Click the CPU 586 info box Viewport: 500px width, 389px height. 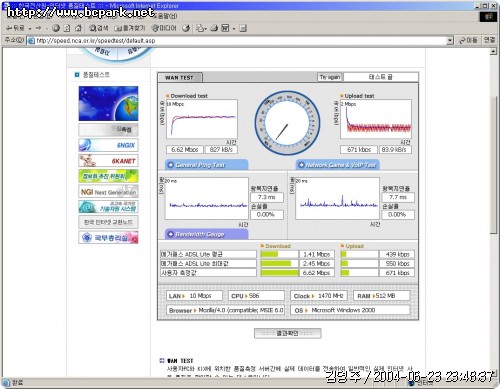[256, 296]
